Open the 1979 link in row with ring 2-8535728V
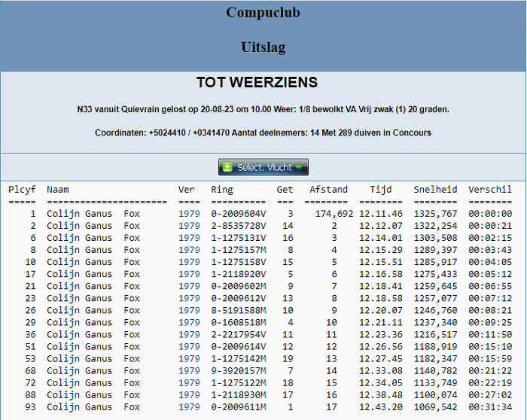 pyautogui.click(x=189, y=226)
